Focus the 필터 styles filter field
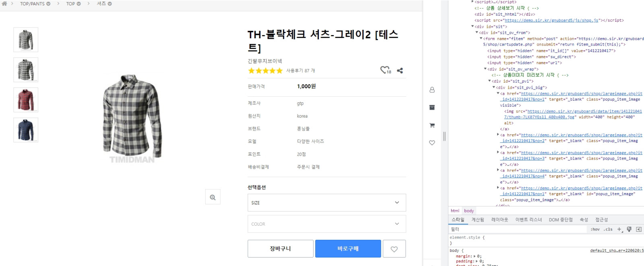644x266 pixels. click(x=518, y=229)
